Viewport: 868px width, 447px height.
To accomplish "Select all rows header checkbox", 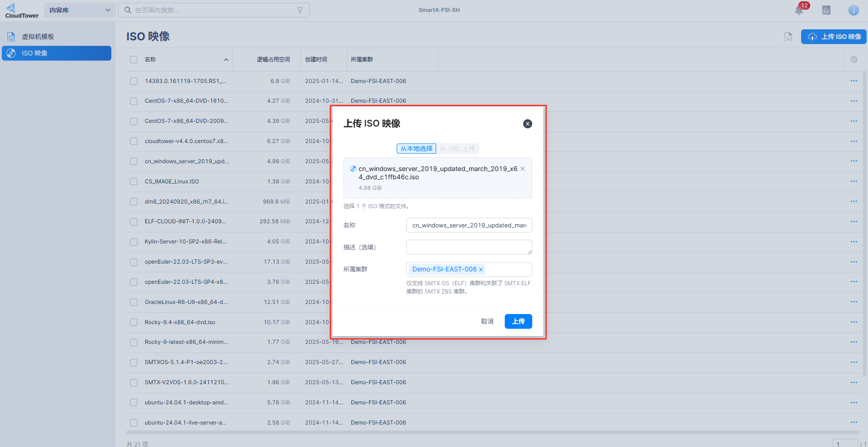I will 134,60.
